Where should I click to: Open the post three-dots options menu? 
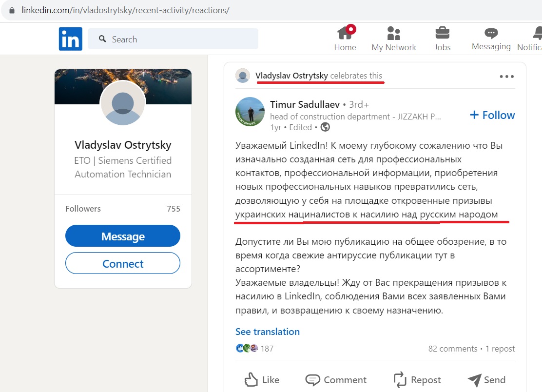pos(506,77)
